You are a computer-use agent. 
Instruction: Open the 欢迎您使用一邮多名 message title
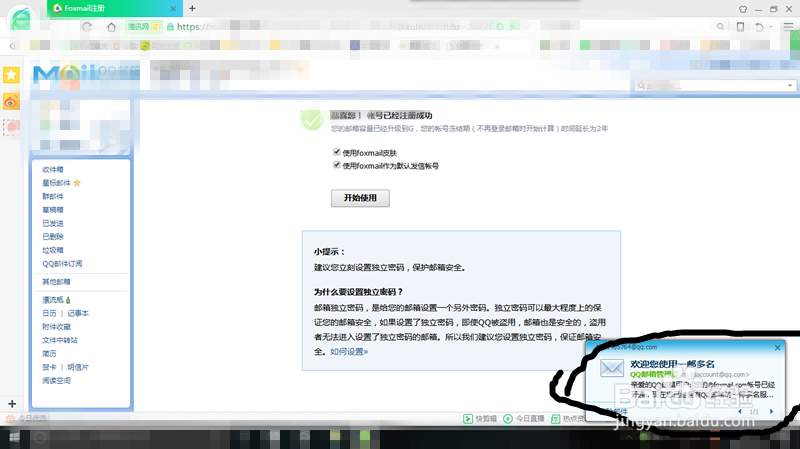pos(672,364)
